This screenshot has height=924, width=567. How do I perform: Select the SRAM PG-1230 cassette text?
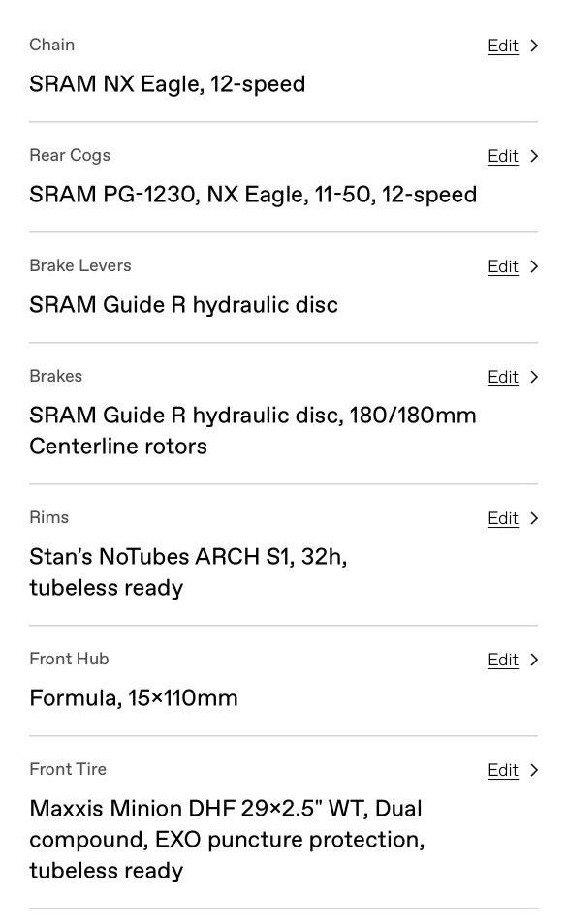coord(253,195)
